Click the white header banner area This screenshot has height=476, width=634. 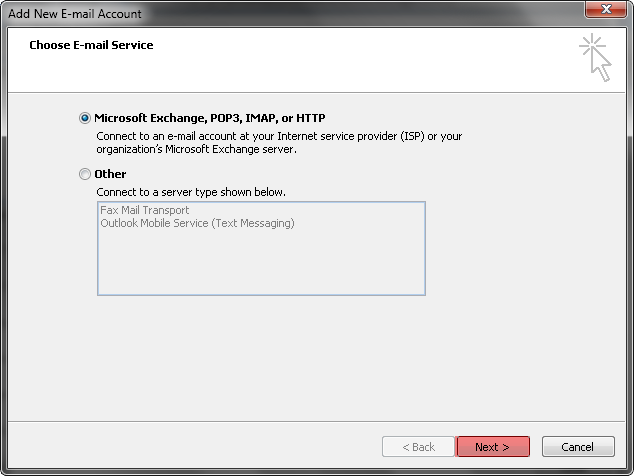click(316, 60)
